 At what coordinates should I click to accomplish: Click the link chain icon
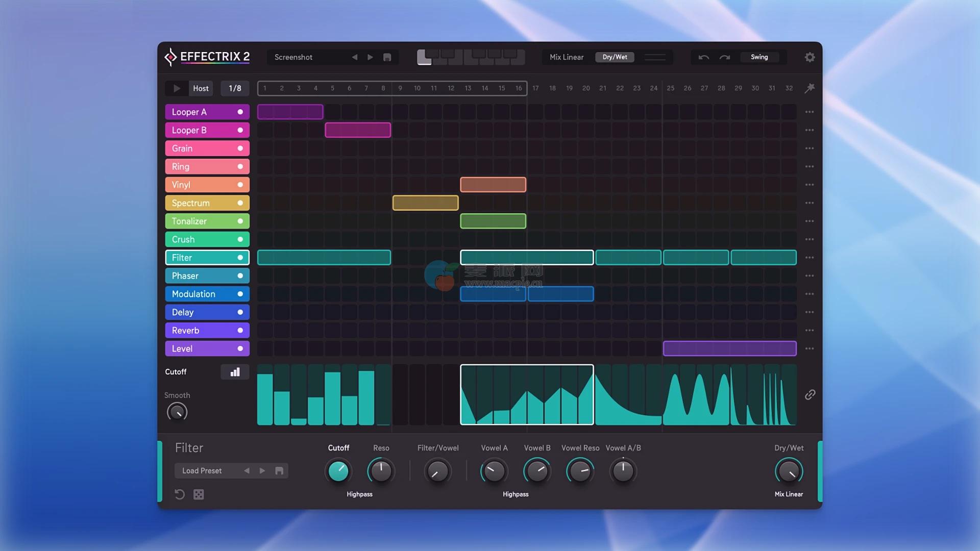(810, 395)
